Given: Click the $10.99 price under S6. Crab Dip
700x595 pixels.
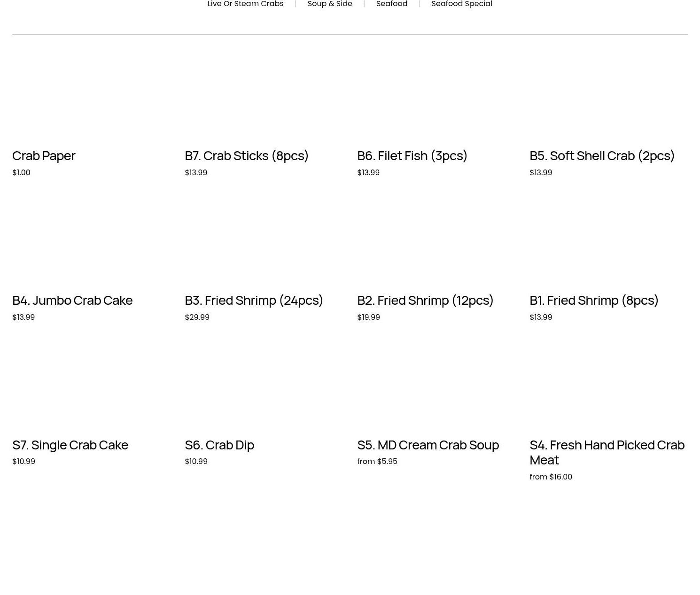Looking at the screenshot, I should point(196,461).
